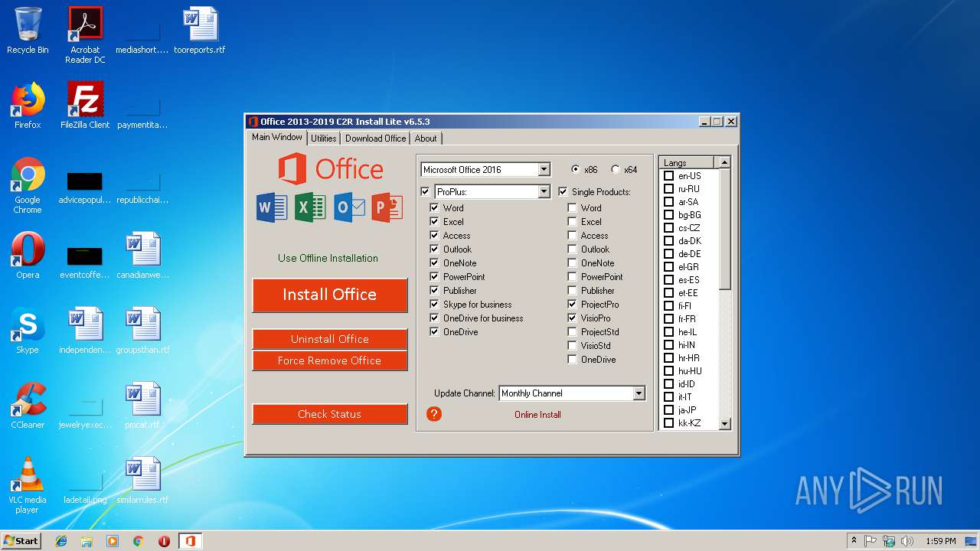
Task: Click Chrome icon in the taskbar
Action: pos(138,541)
